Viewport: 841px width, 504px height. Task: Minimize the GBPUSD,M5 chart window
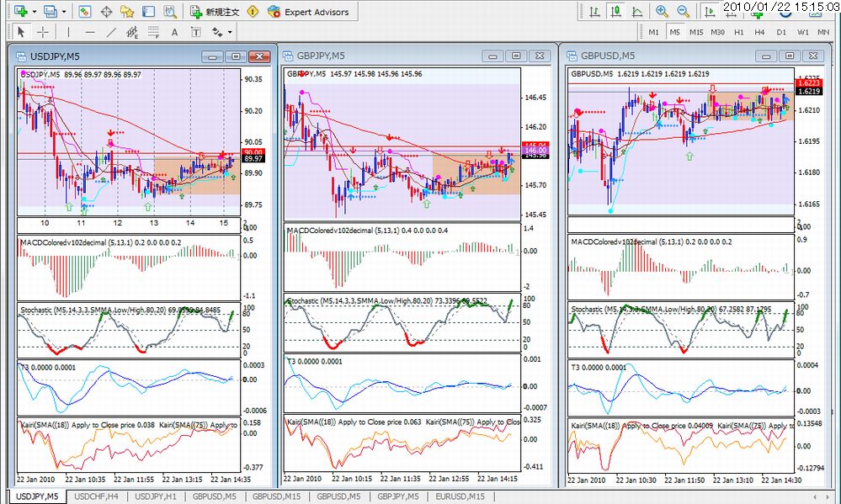pyautogui.click(x=766, y=56)
